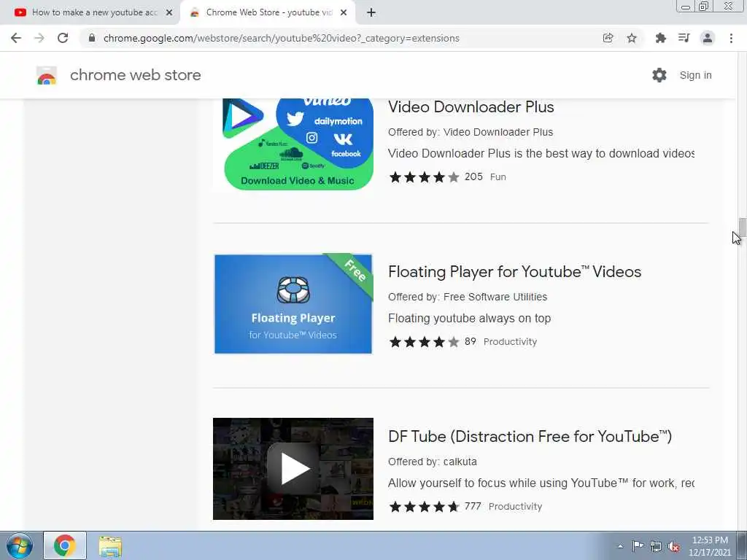View site security lock icon
The height and width of the screenshot is (560, 747).
tap(92, 38)
